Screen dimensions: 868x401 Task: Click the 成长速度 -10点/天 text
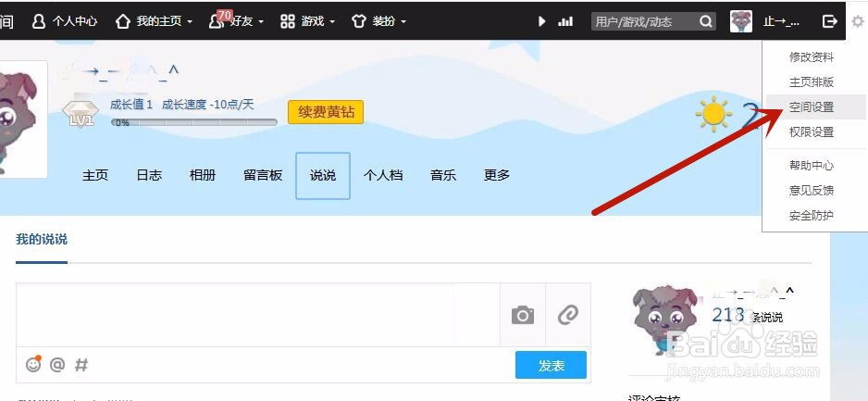[208, 105]
